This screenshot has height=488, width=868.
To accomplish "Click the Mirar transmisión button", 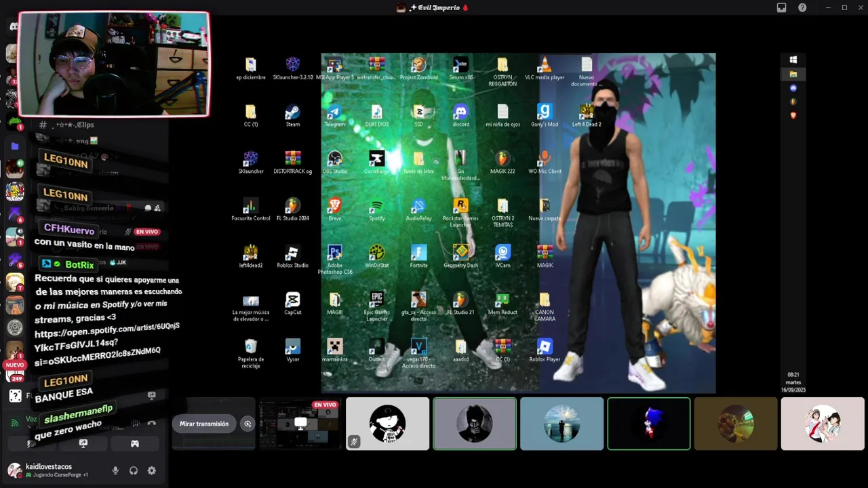I will (x=204, y=424).
